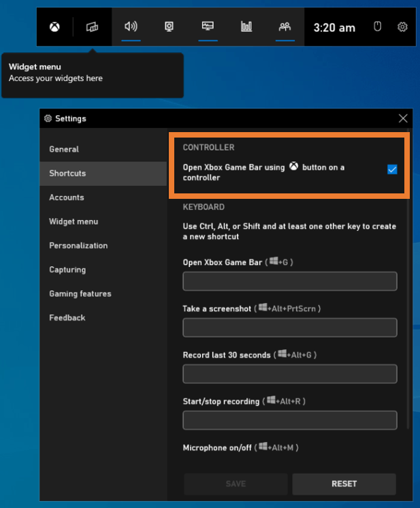The width and height of the screenshot is (420, 508).
Task: Open the Resources bar chart widget icon
Action: [246, 27]
